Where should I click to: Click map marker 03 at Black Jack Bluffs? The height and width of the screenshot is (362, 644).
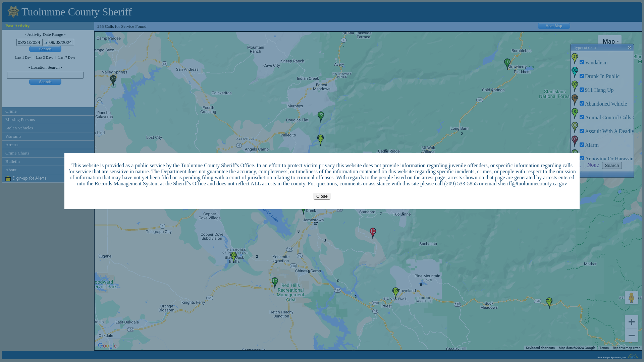tap(233, 257)
